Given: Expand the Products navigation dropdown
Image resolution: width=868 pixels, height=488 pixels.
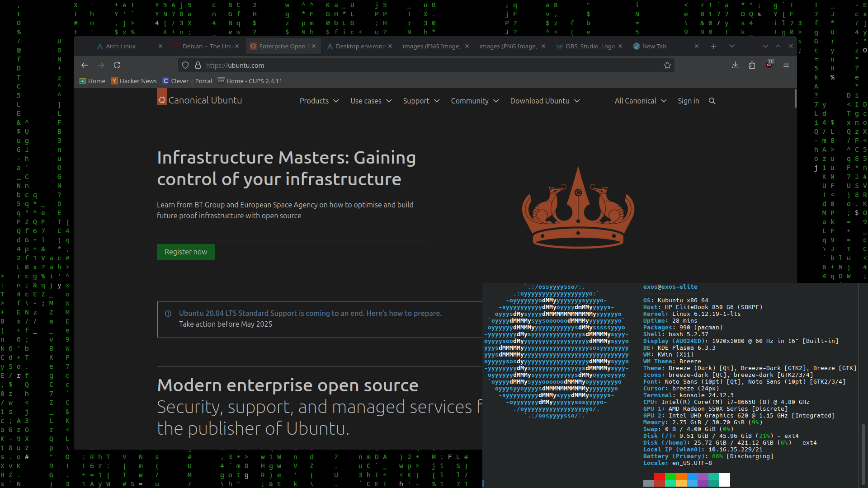Looking at the screenshot, I should pyautogui.click(x=319, y=101).
